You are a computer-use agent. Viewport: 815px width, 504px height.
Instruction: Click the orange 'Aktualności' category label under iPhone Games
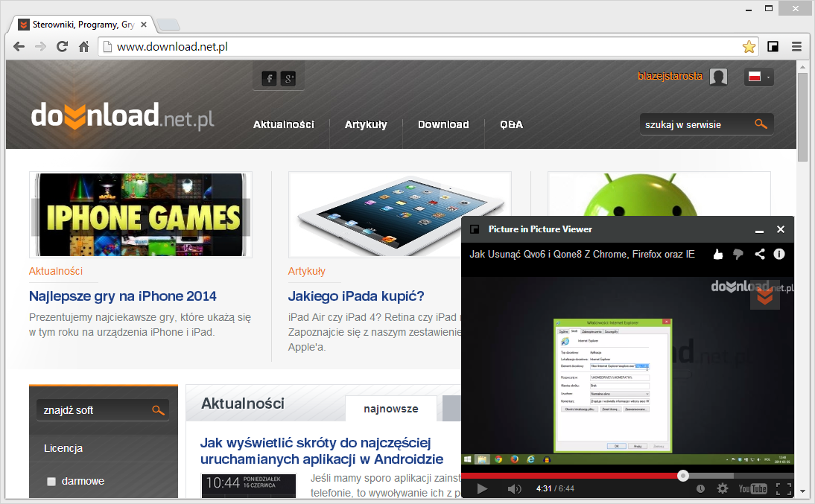(x=56, y=271)
